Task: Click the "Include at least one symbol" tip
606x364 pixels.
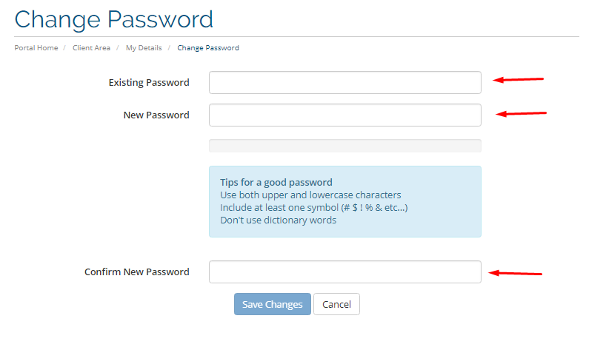Action: [313, 208]
